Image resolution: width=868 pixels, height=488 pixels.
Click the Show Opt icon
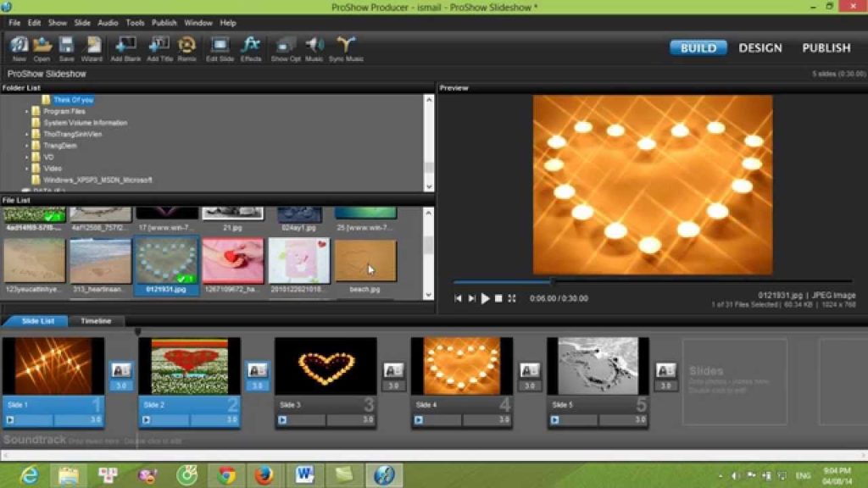285,47
